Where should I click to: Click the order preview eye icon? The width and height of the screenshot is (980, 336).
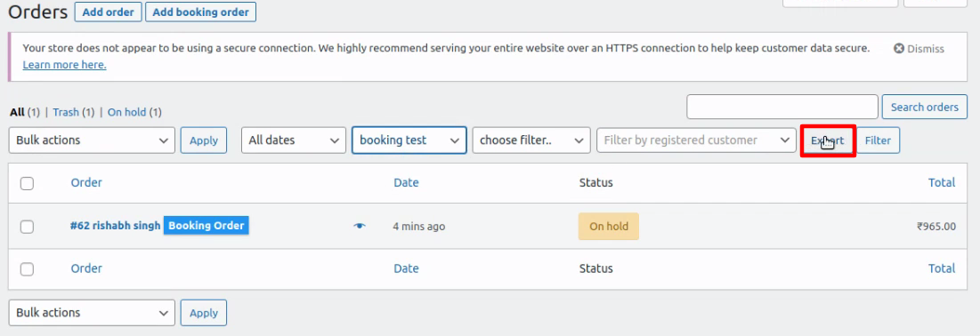tap(360, 226)
